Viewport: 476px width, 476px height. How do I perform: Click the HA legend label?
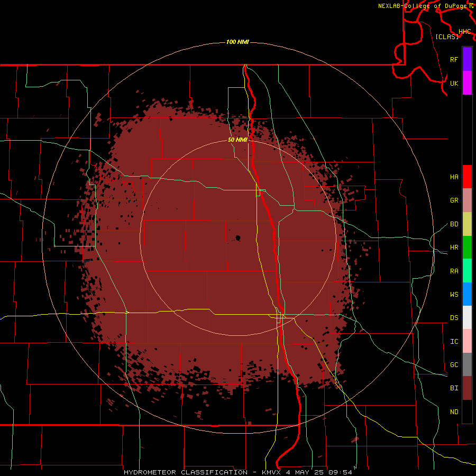(x=454, y=177)
